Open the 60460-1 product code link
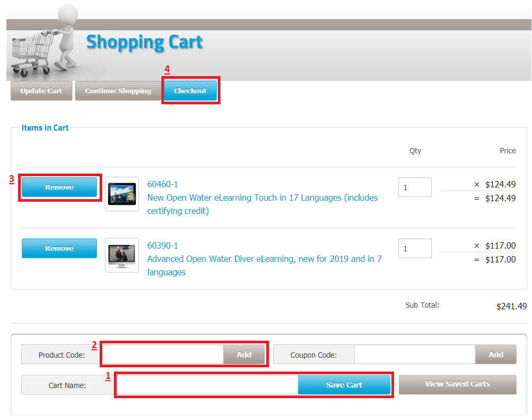 coord(162,184)
